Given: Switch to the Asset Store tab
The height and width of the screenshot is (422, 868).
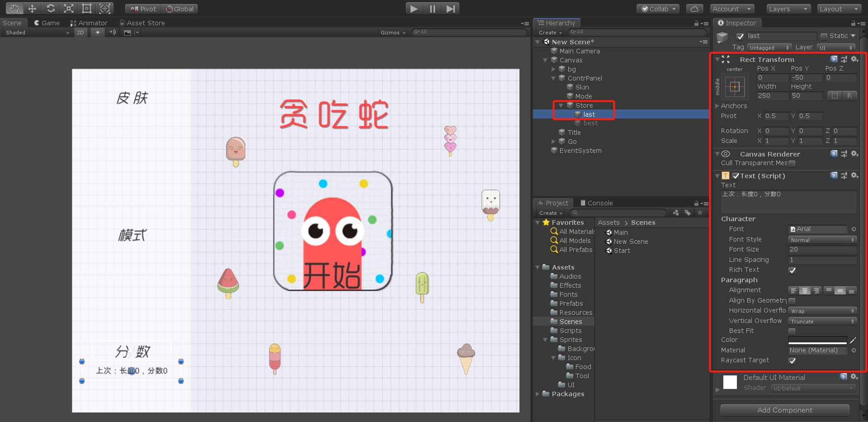Looking at the screenshot, I should pyautogui.click(x=142, y=23).
